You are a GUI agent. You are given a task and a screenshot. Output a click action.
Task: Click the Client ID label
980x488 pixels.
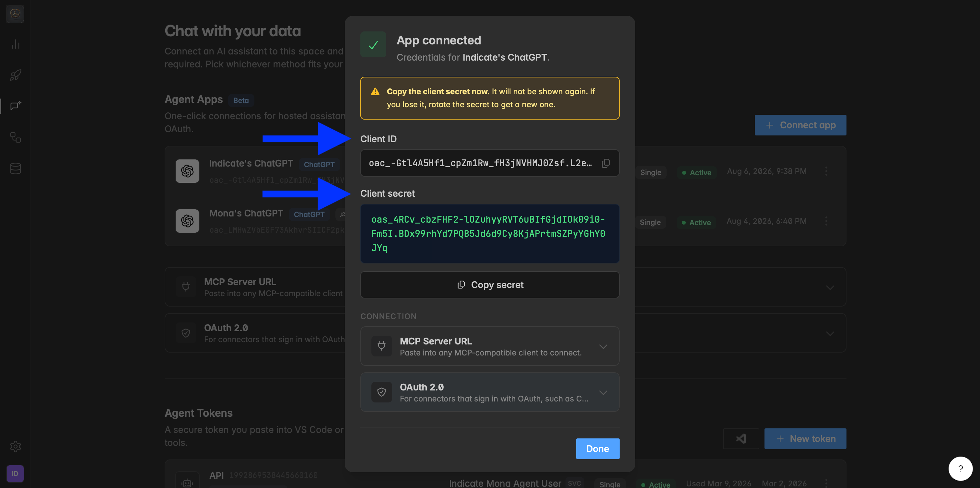(x=378, y=139)
